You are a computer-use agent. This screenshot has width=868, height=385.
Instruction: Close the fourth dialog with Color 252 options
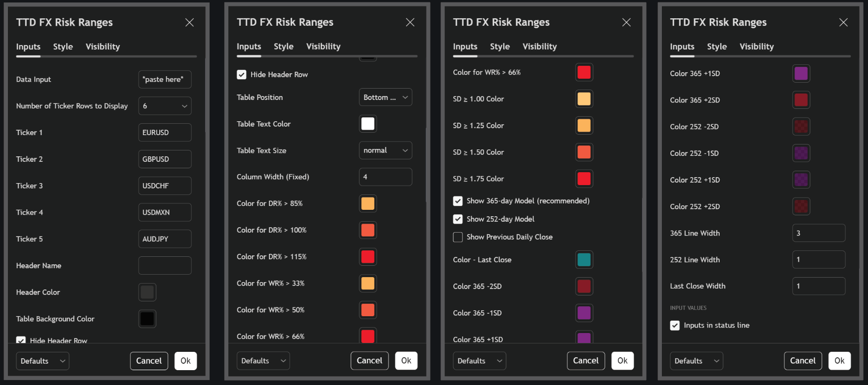(843, 22)
